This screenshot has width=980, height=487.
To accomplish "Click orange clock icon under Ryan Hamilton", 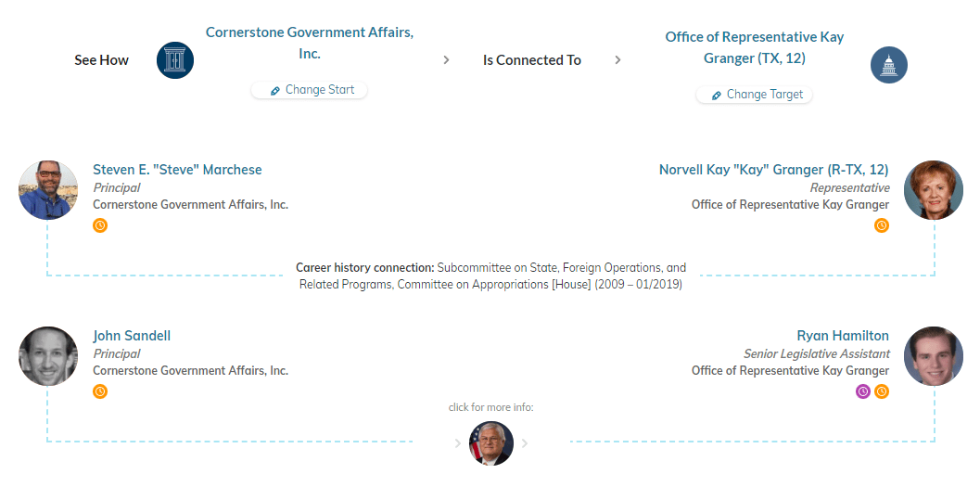I will click(882, 391).
